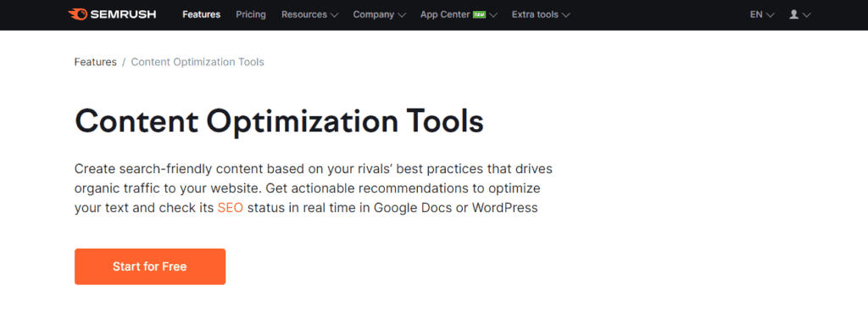Open the user account icon menu
The width and height of the screenshot is (868, 314).
point(799,15)
